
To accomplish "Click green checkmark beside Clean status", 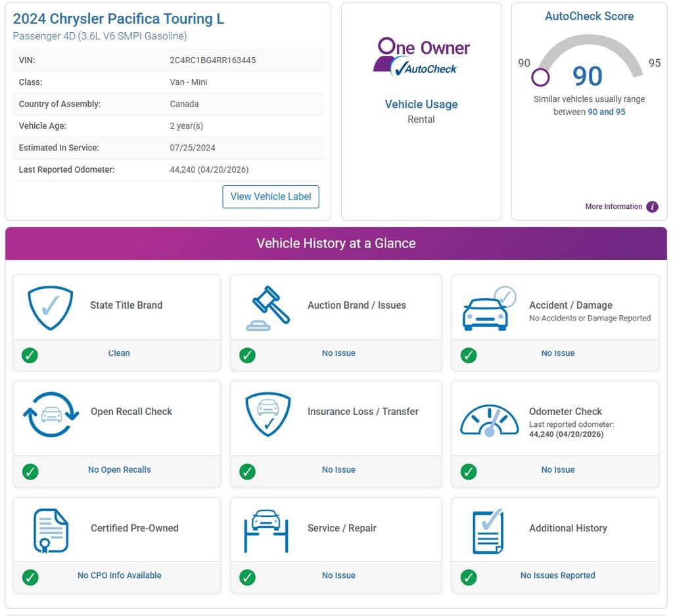I will point(30,355).
